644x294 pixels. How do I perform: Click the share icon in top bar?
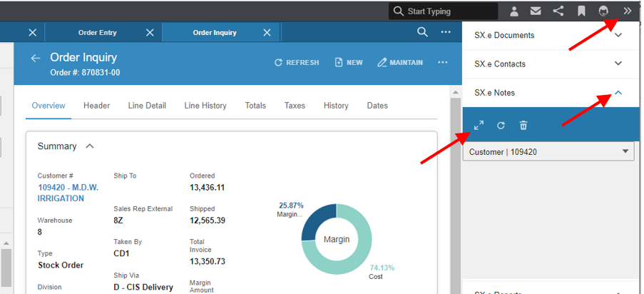click(x=558, y=11)
